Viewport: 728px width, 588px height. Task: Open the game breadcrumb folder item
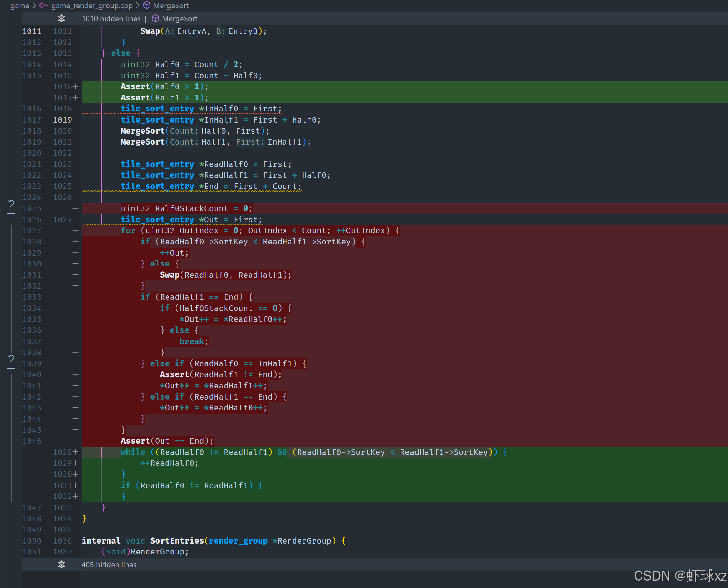pos(20,5)
